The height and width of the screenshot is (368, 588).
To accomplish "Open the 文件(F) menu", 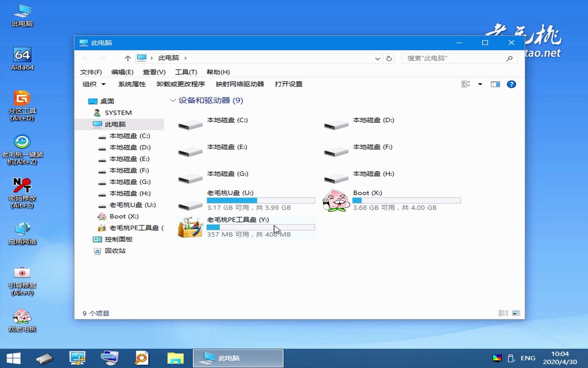I will [91, 72].
